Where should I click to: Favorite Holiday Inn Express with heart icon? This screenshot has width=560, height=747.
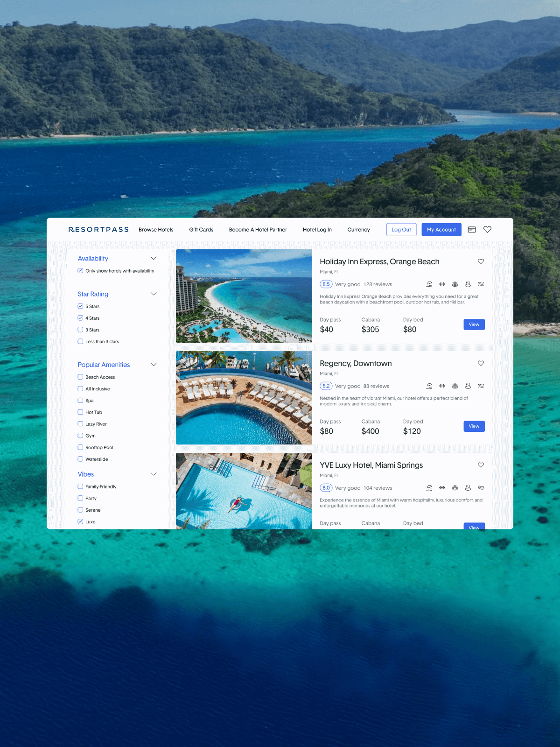click(481, 261)
